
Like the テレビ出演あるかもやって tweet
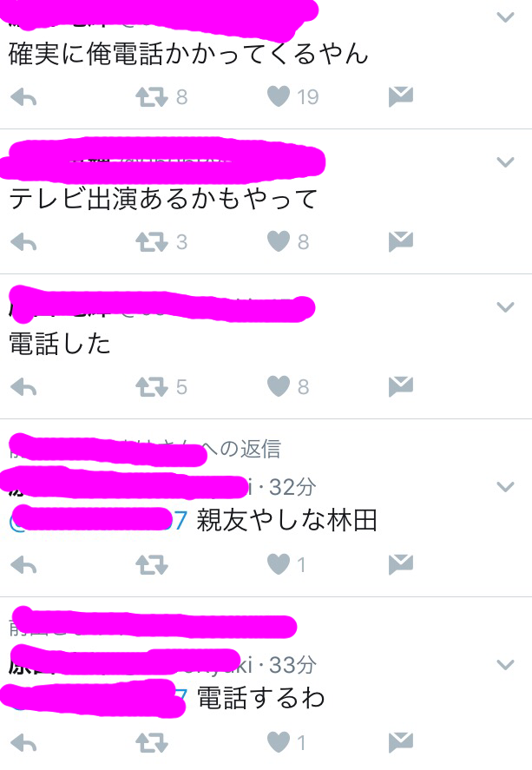279,241
